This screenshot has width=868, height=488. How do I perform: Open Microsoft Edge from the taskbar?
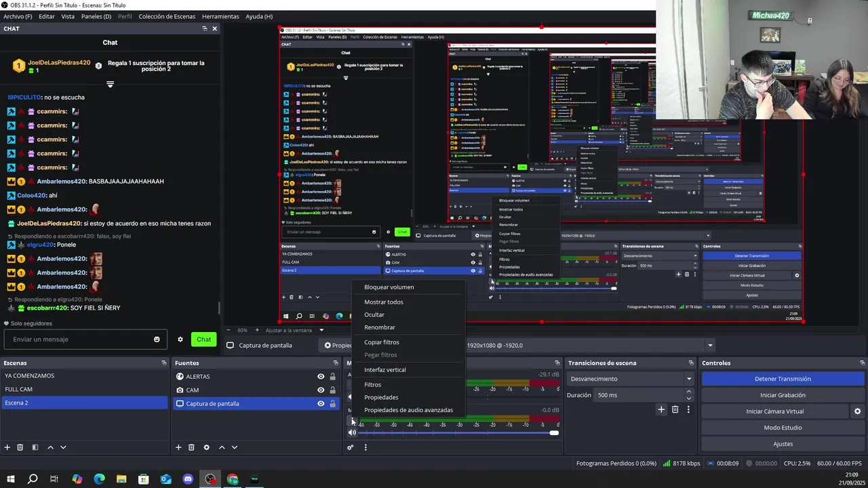99,479
